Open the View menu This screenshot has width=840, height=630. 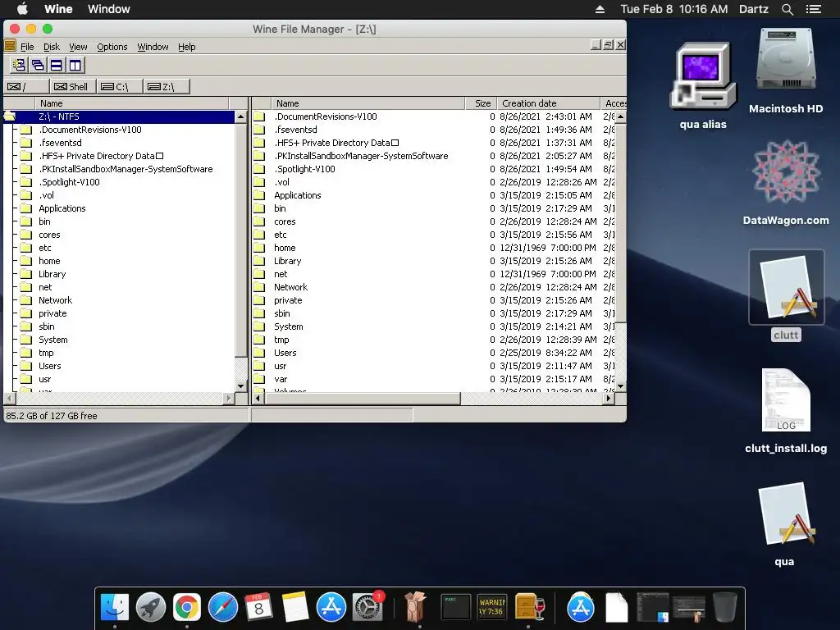pos(78,47)
